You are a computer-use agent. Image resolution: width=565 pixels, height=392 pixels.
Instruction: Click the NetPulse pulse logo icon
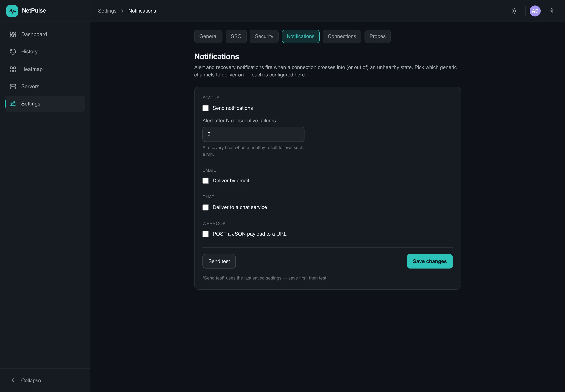coord(12,11)
